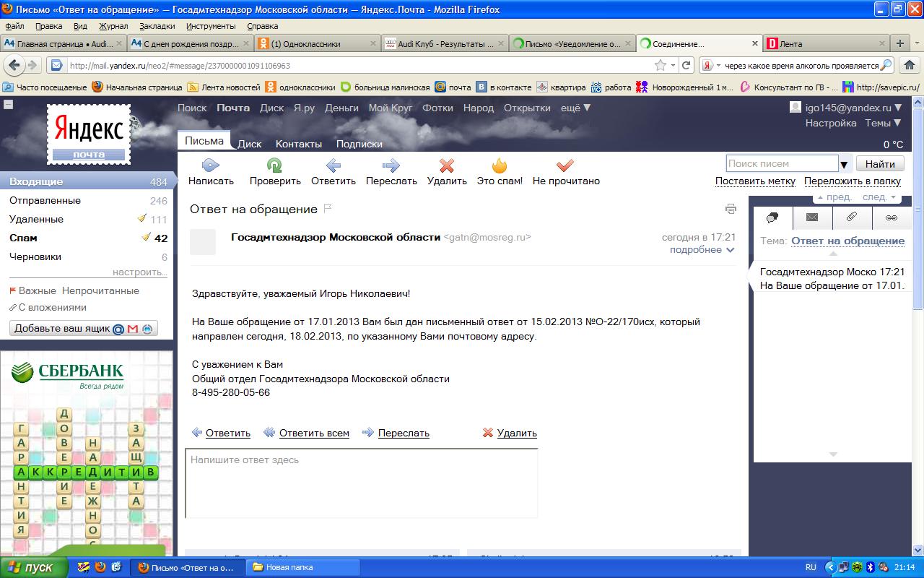
Task: Click the Firefox forward navigation arrow
Action: tap(32, 65)
